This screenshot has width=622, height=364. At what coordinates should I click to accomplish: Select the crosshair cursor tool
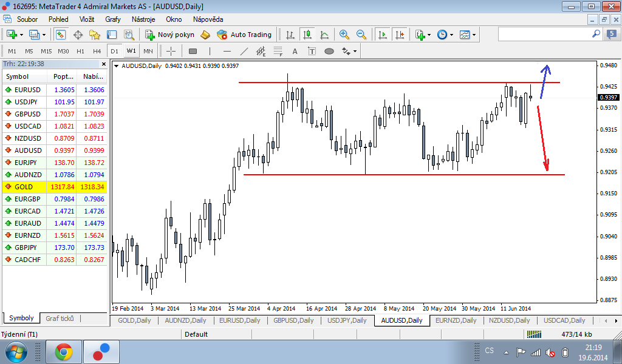click(x=171, y=51)
